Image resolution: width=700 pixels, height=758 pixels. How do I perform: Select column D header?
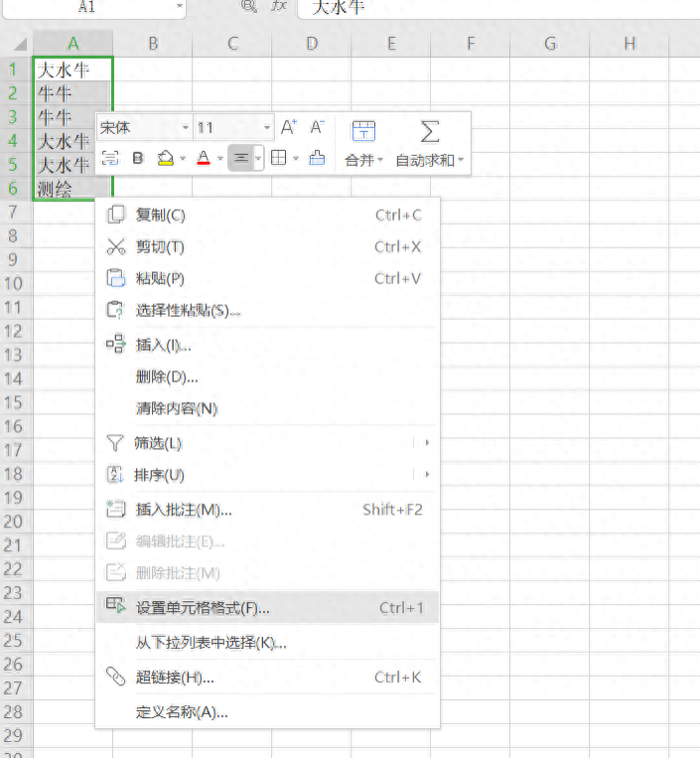tap(312, 44)
